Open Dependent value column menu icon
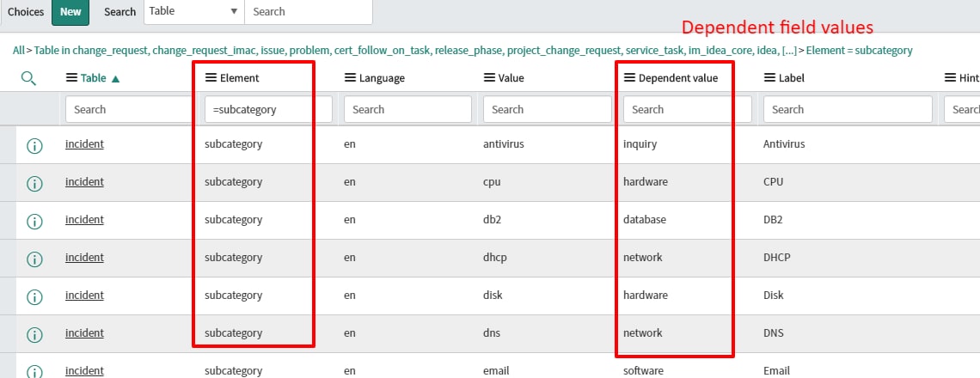The width and height of the screenshot is (980, 378). point(628,78)
